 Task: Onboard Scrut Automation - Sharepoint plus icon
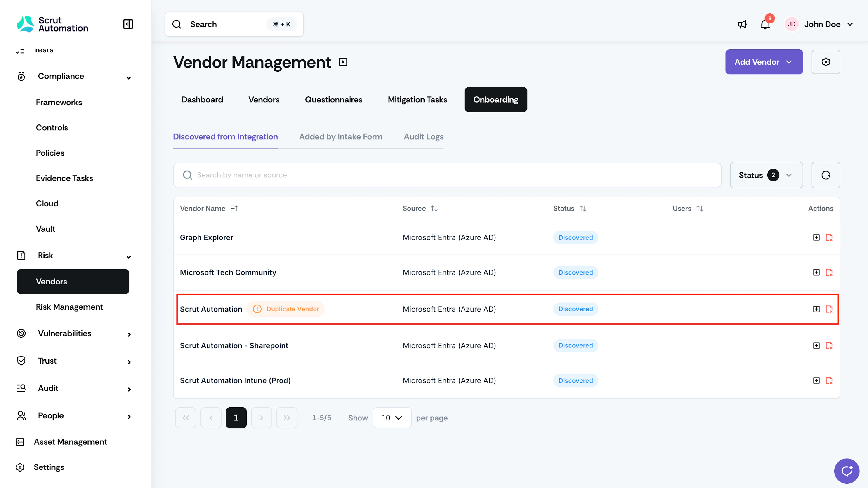[816, 345]
